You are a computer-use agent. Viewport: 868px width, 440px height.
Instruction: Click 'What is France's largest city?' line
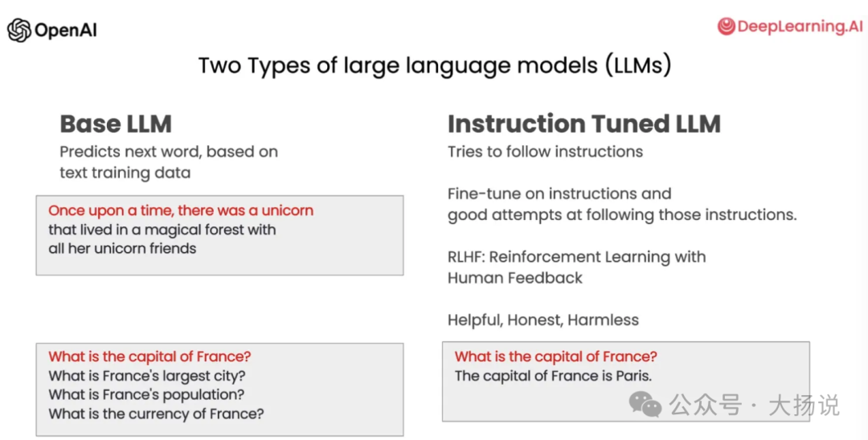(147, 376)
